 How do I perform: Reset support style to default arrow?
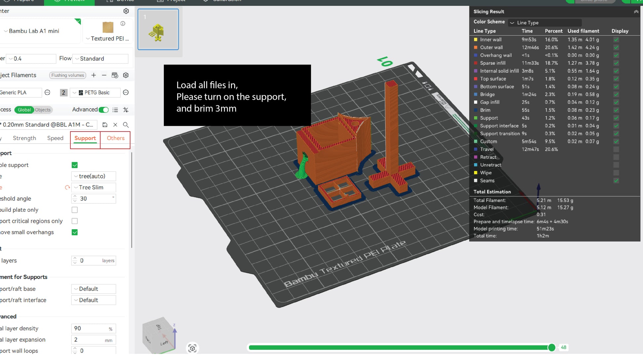(67, 188)
